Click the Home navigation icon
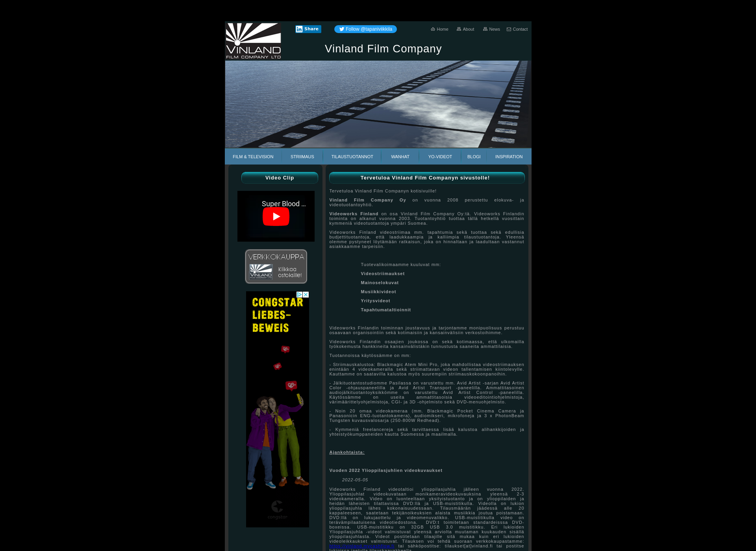 click(433, 29)
